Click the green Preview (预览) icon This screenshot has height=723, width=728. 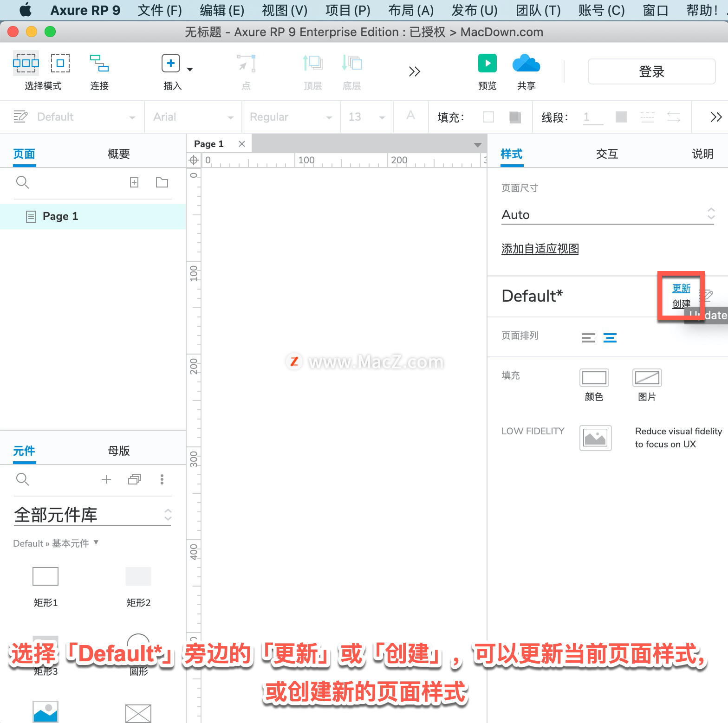tap(487, 63)
